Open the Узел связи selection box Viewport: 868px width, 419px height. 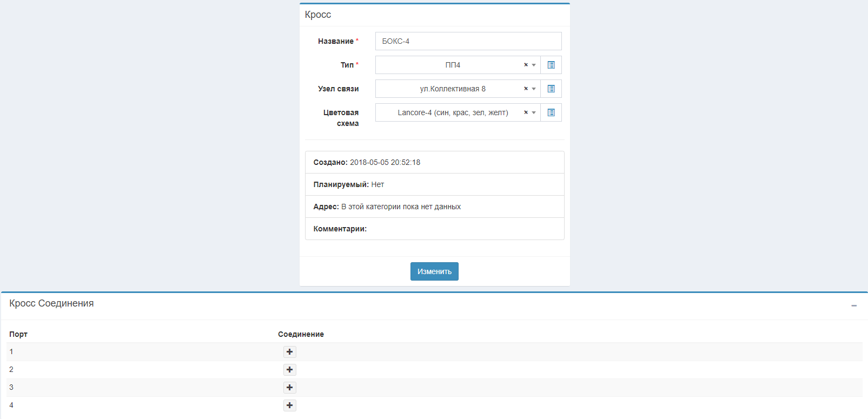pyautogui.click(x=452, y=89)
